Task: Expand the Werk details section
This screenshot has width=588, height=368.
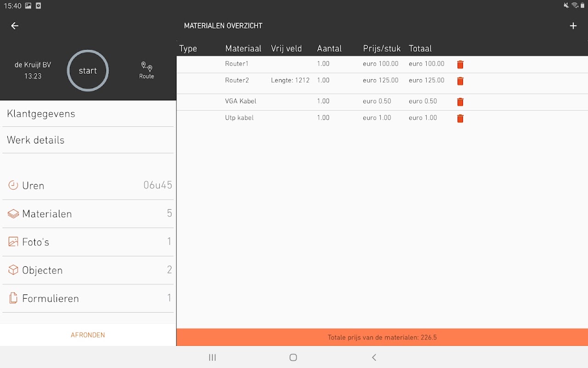Action: (88, 140)
